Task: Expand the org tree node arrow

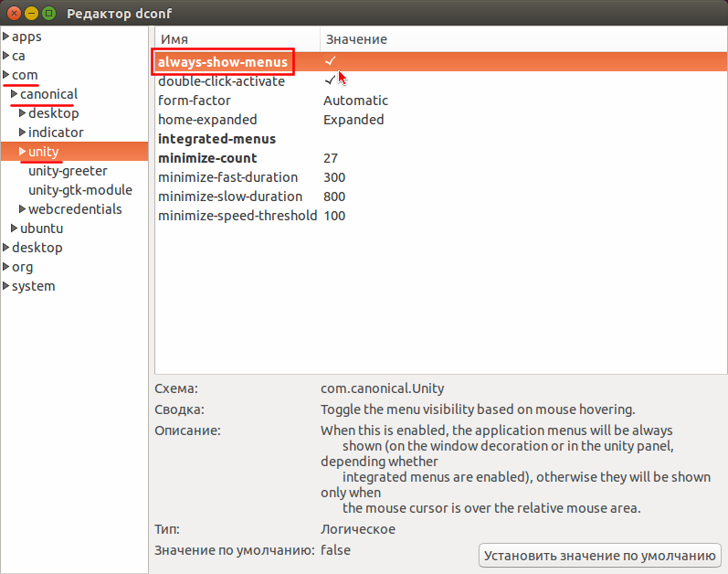Action: 6,267
